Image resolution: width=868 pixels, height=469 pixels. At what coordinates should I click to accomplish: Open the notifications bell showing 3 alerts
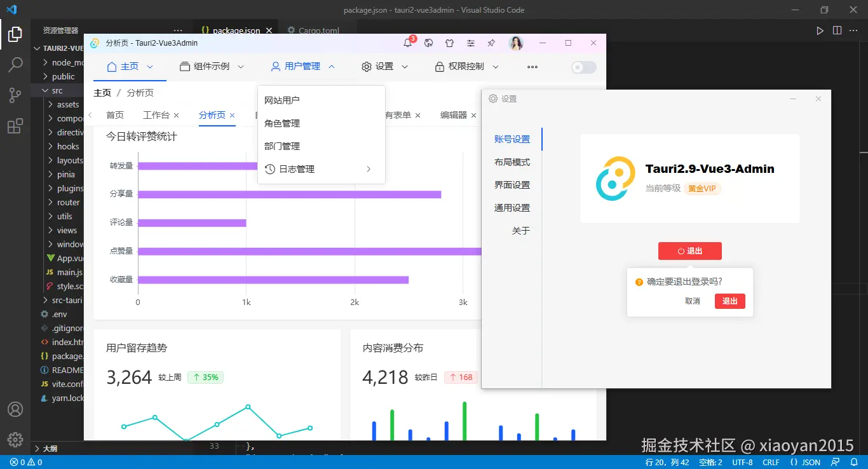tap(408, 43)
